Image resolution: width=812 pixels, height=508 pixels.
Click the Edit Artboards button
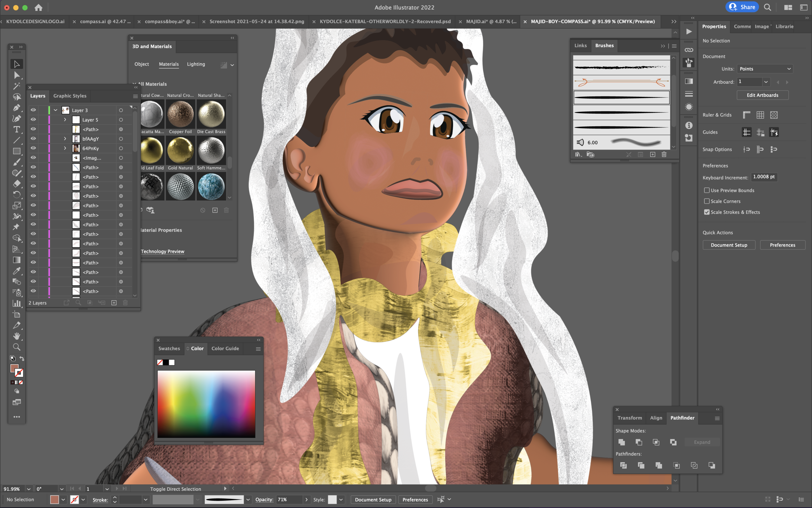(762, 95)
